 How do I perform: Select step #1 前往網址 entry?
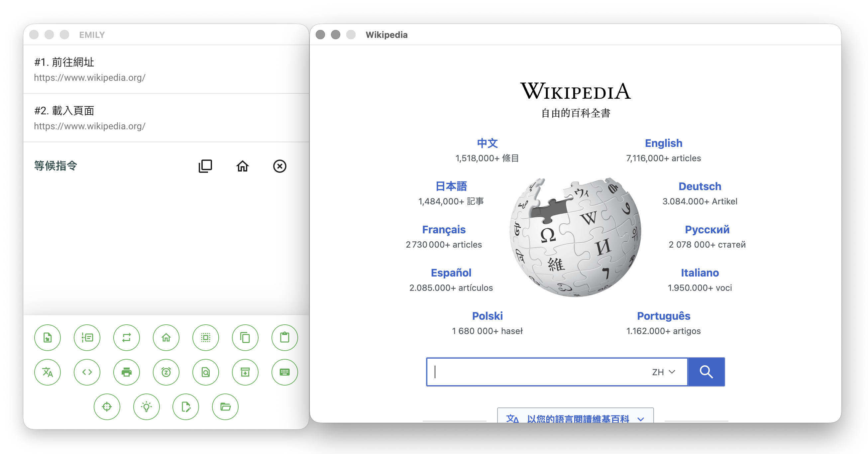pyautogui.click(x=166, y=69)
